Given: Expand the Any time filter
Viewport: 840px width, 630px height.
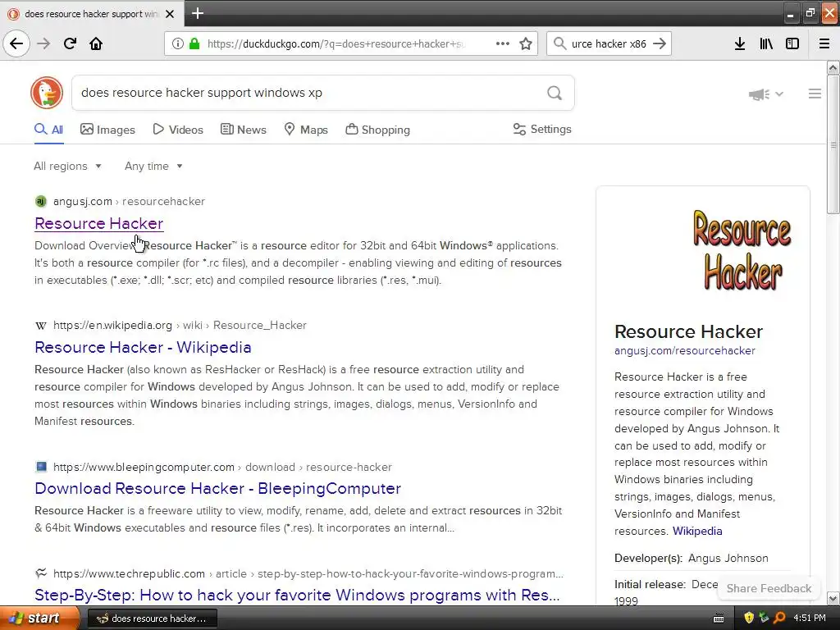Looking at the screenshot, I should pos(153,166).
